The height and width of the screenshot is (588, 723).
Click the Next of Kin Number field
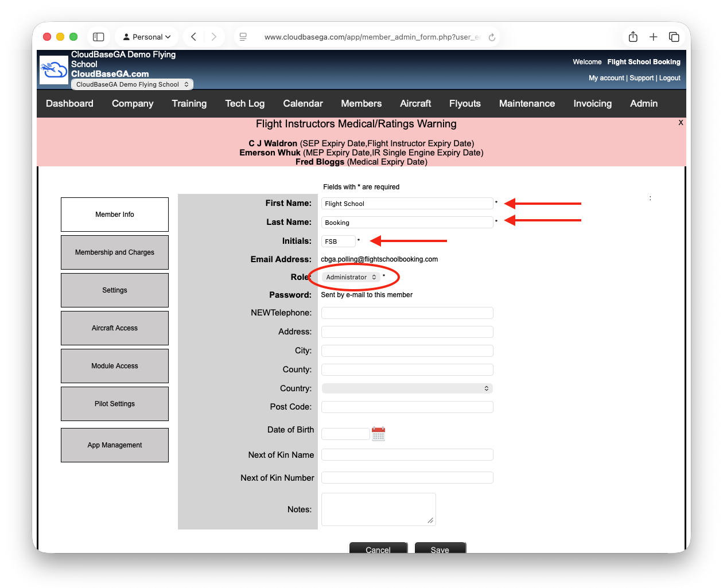pyautogui.click(x=407, y=478)
